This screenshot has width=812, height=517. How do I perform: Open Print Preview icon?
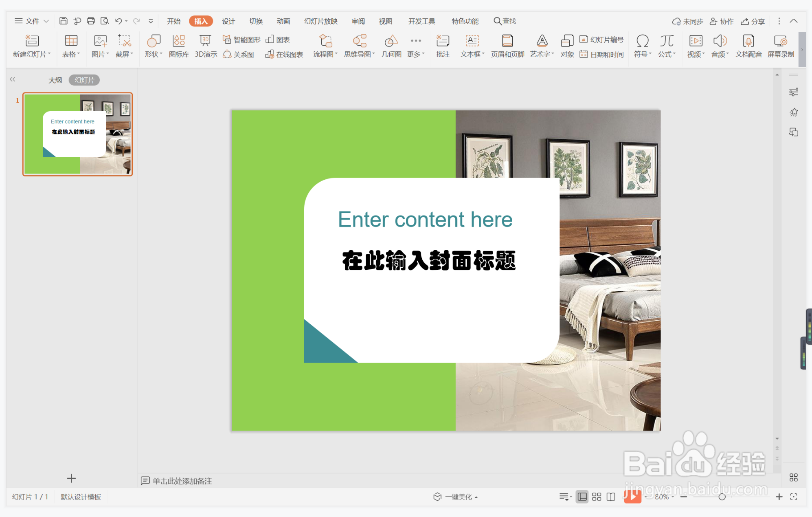105,21
